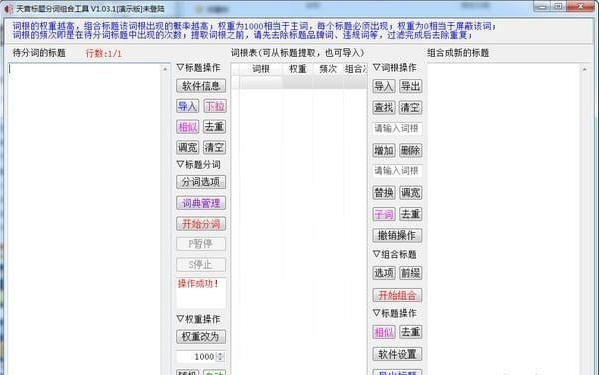Click the 待分词的标题 text area scrollbar up arrow
Image resolution: width=600 pixels, height=375 pixels.
(x=165, y=69)
